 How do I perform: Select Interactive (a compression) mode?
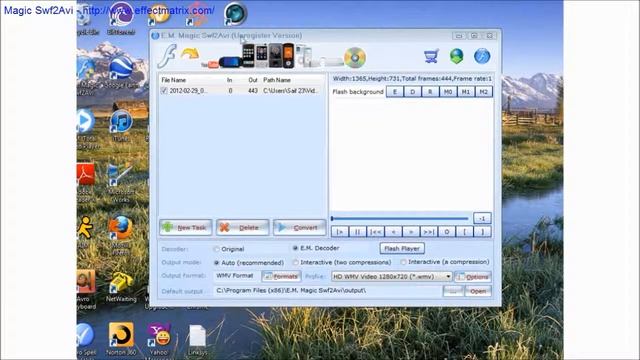[403, 262]
